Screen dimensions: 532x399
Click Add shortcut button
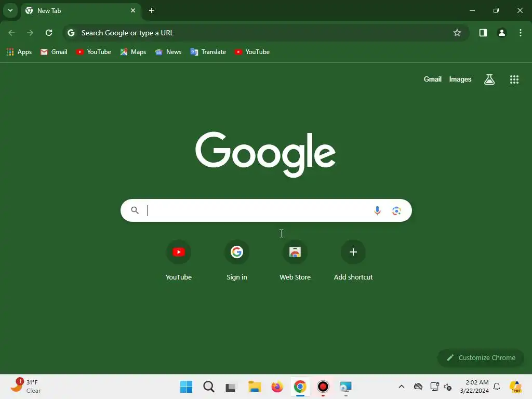[353, 261]
